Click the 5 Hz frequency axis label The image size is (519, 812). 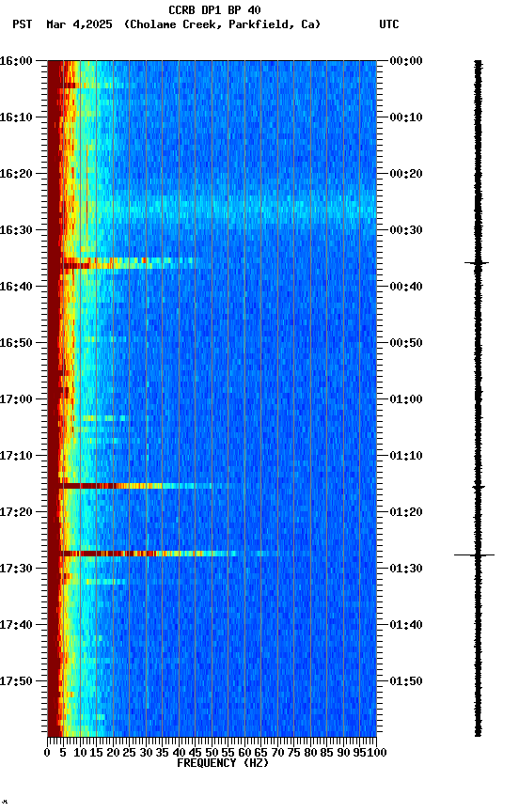[x=63, y=753]
